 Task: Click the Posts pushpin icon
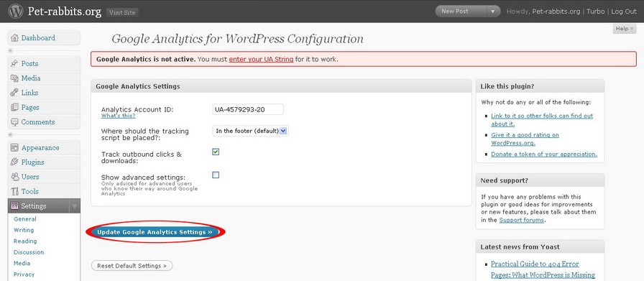coord(15,63)
